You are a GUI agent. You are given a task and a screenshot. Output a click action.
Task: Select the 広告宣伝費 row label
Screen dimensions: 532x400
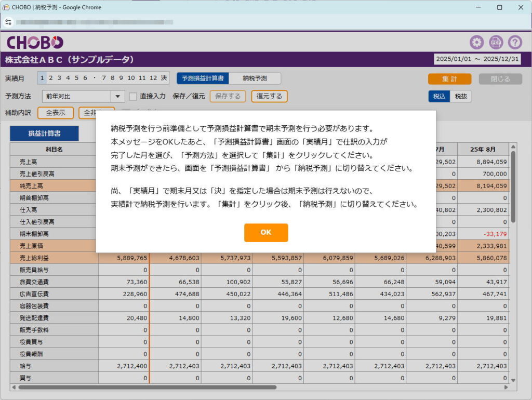click(x=34, y=294)
